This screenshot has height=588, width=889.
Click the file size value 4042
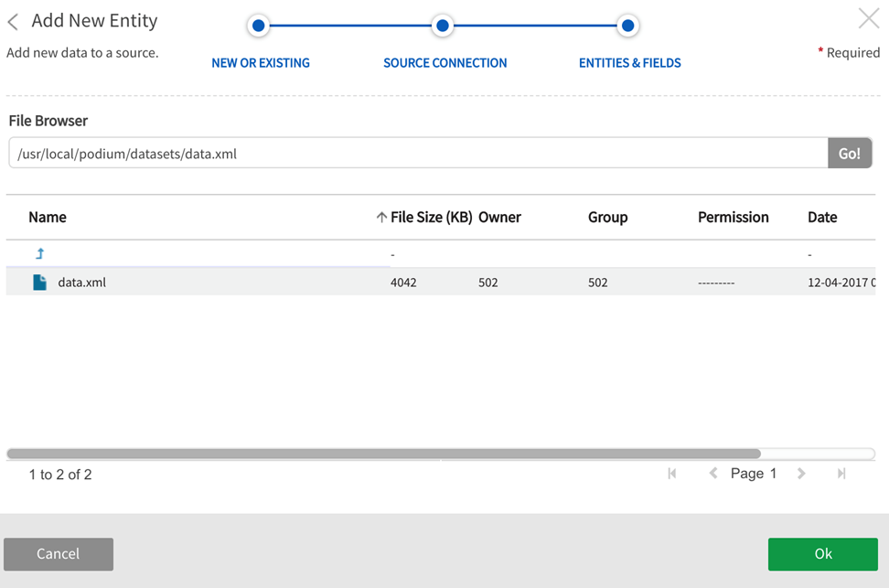click(403, 283)
